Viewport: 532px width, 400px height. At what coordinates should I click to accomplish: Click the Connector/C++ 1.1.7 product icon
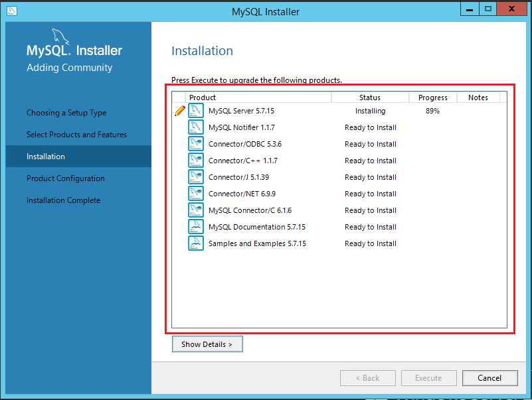(x=196, y=161)
